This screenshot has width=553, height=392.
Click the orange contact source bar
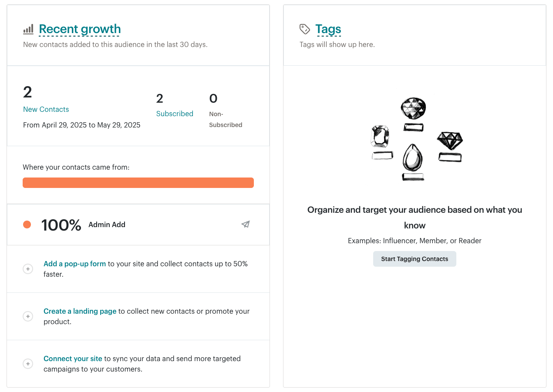[138, 183]
